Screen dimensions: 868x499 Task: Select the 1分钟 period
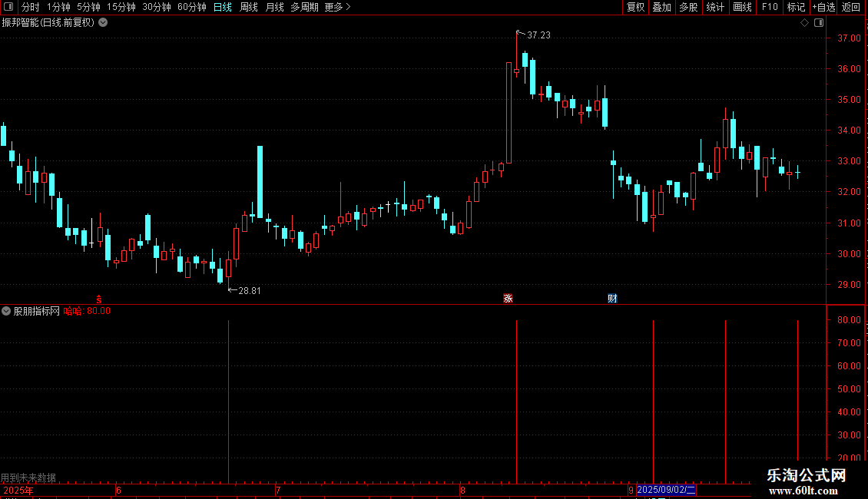[x=58, y=7]
